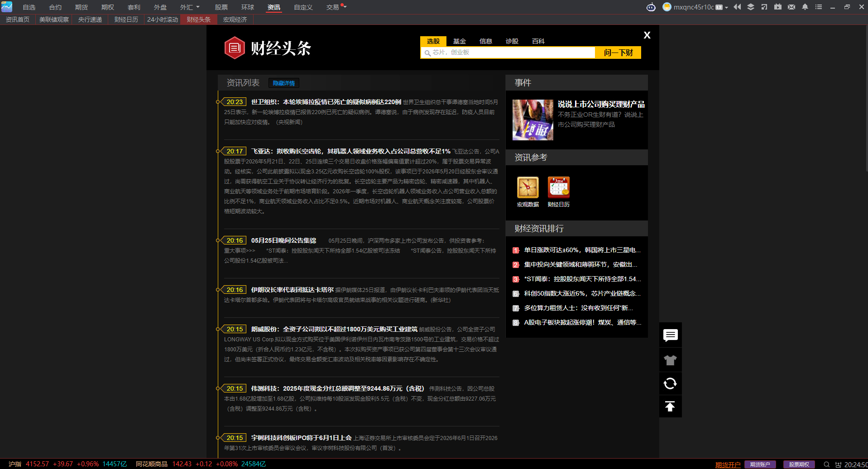Screen dimensions: 868x469
Task: Open the 财经日历 calendar icon
Action: tap(559, 187)
